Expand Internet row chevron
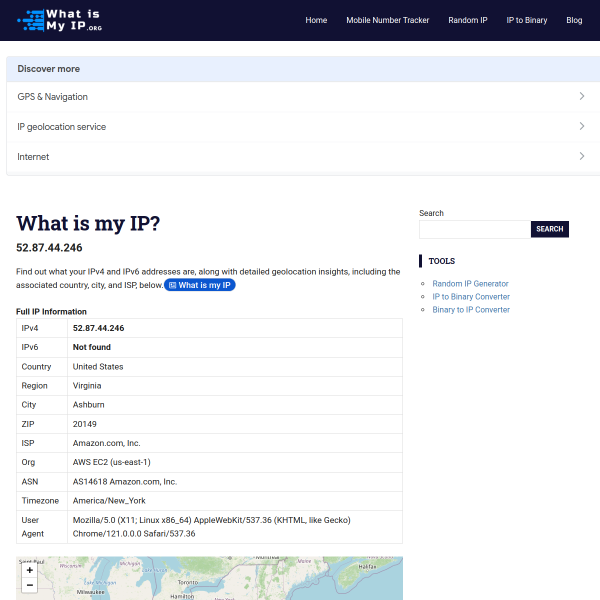600x600 pixels. (582, 156)
